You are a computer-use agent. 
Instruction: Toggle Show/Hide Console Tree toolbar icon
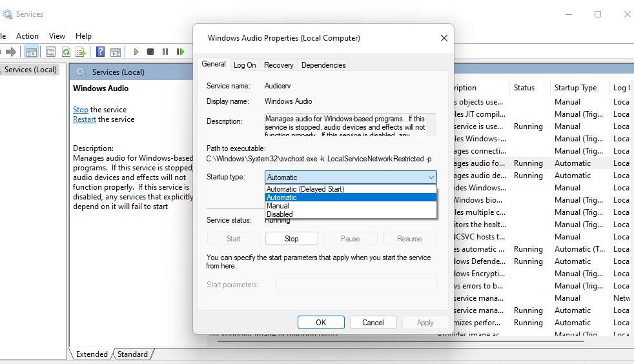pyautogui.click(x=31, y=52)
